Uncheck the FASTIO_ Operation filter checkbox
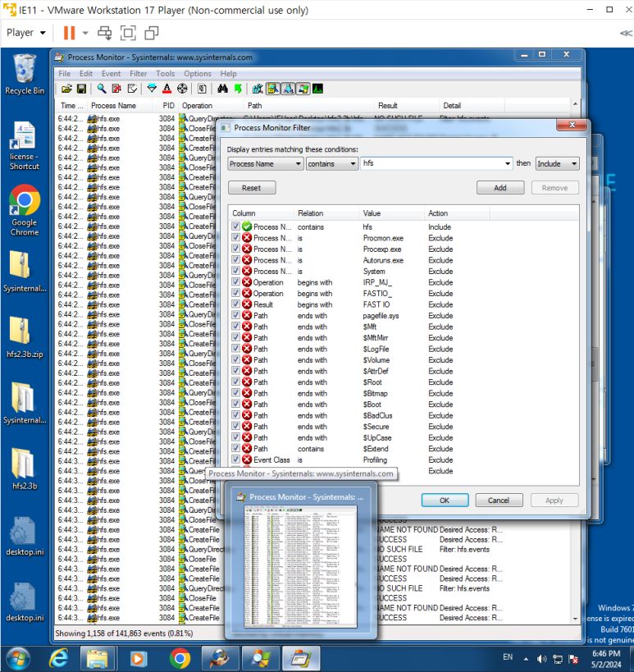This screenshot has width=634, height=672. [x=235, y=293]
